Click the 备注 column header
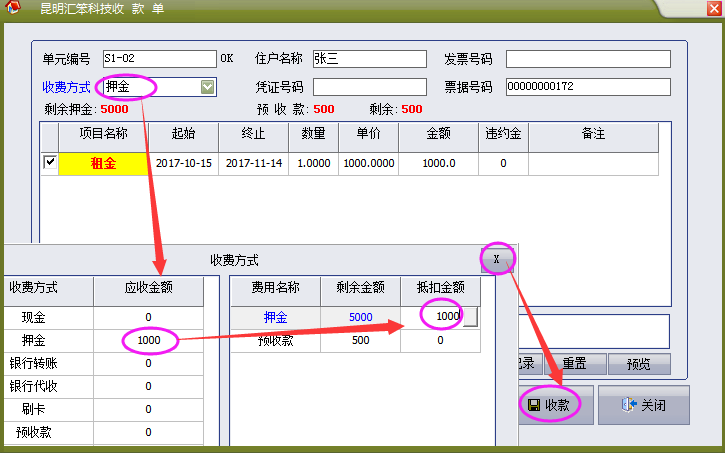This screenshot has width=725, height=453. [x=593, y=137]
